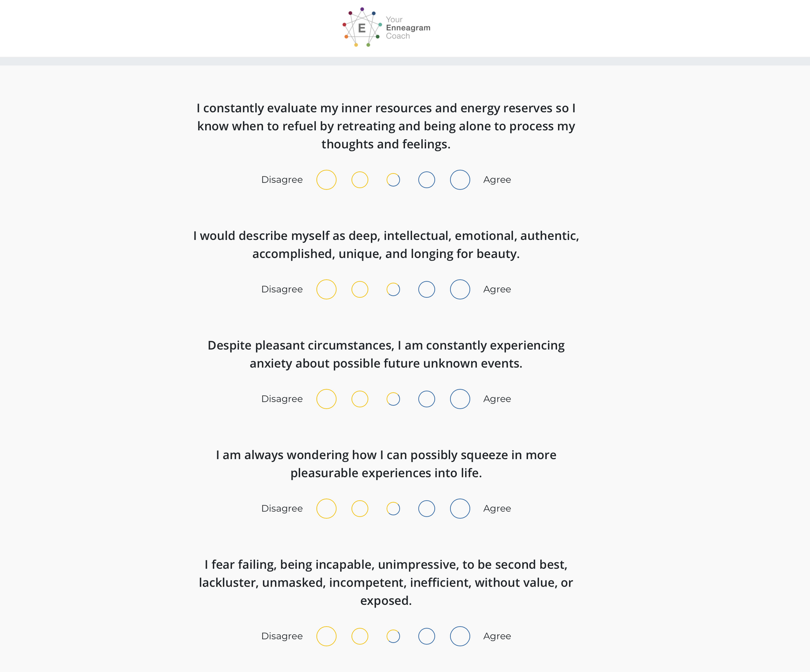This screenshot has height=672, width=810.
Task: Select strongly disagree for anxiety about future statement
Action: tap(326, 399)
